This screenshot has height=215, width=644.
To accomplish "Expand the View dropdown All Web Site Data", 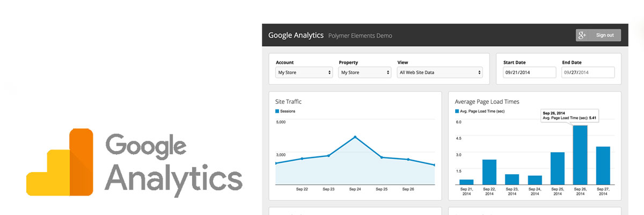I will 440,72.
